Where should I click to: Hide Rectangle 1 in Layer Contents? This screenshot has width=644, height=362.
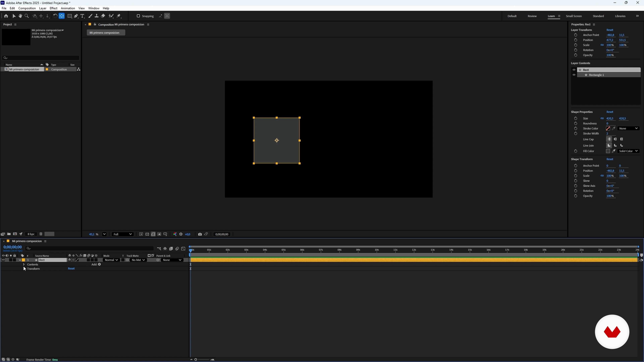[x=574, y=75]
